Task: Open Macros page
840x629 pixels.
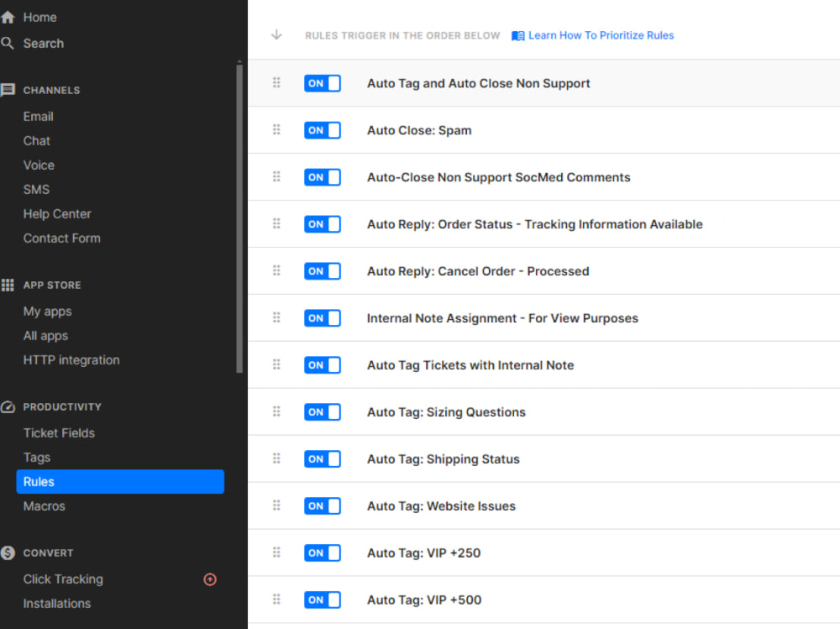Action: [44, 506]
